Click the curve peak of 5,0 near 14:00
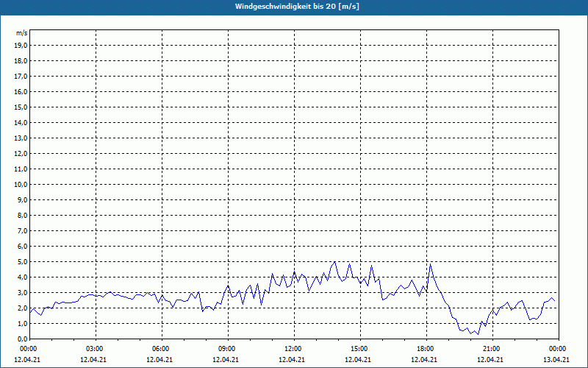This screenshot has width=588, height=368. (335, 262)
